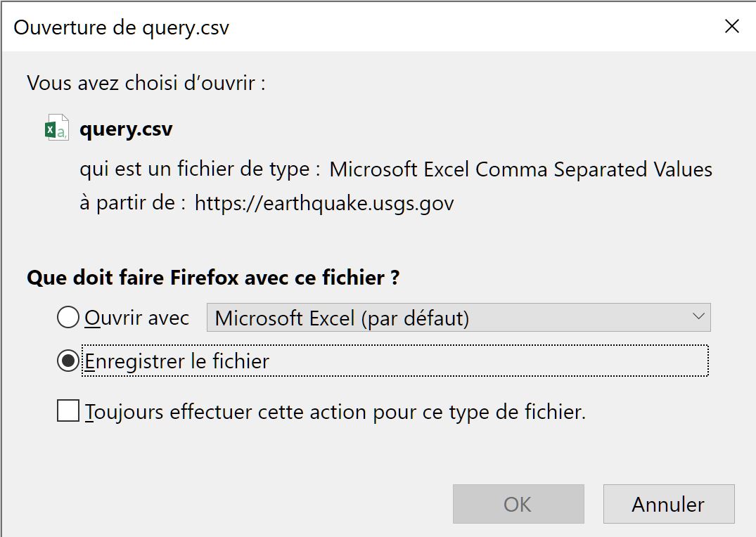756x537 pixels.
Task: Close the query.csv opening dialog
Action: coord(731,27)
